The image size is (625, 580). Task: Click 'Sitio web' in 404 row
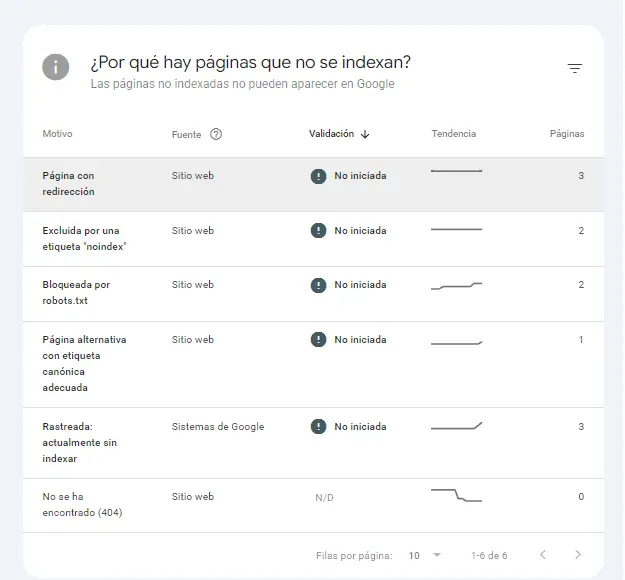(x=193, y=497)
